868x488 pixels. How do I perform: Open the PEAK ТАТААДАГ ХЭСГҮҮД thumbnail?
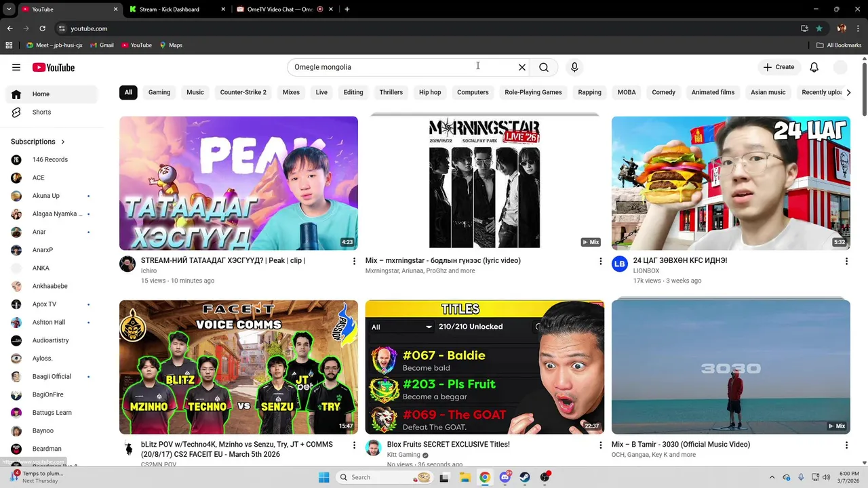[x=239, y=183]
